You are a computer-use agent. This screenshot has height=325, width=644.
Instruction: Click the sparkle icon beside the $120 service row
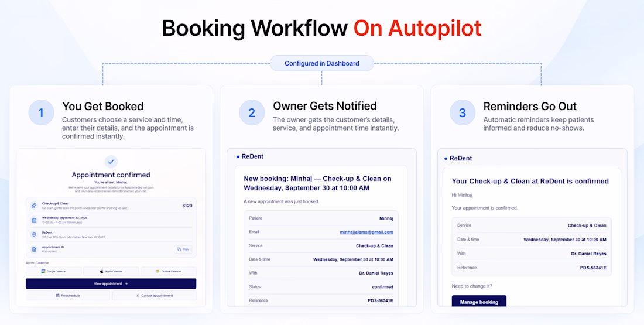point(34,206)
